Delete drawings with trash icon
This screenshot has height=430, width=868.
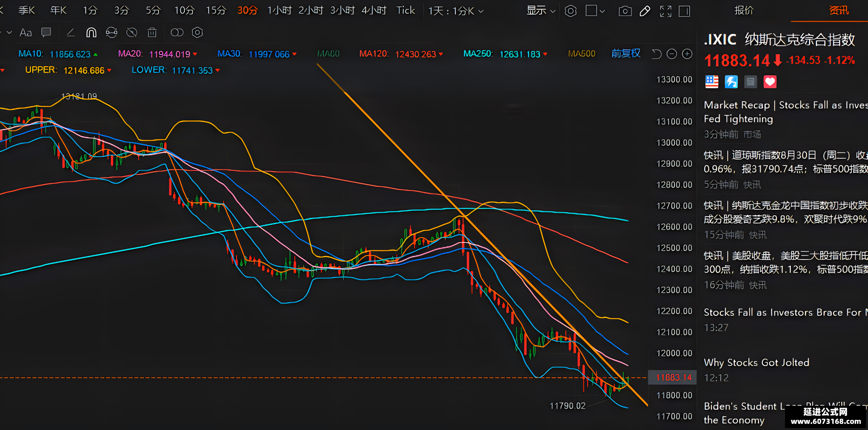tap(152, 32)
